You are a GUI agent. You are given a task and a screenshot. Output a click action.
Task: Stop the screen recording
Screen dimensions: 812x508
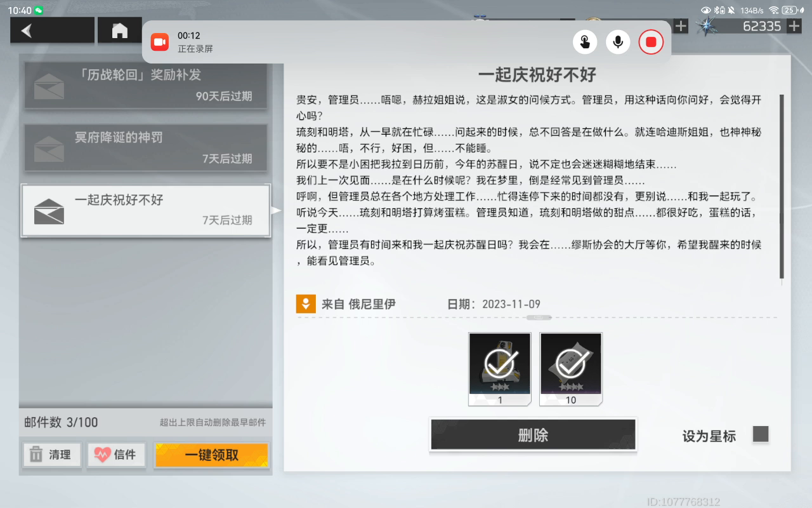tap(650, 43)
